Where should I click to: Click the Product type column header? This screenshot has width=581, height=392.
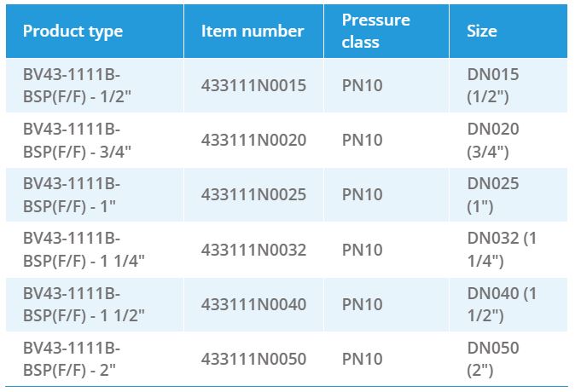(x=73, y=32)
